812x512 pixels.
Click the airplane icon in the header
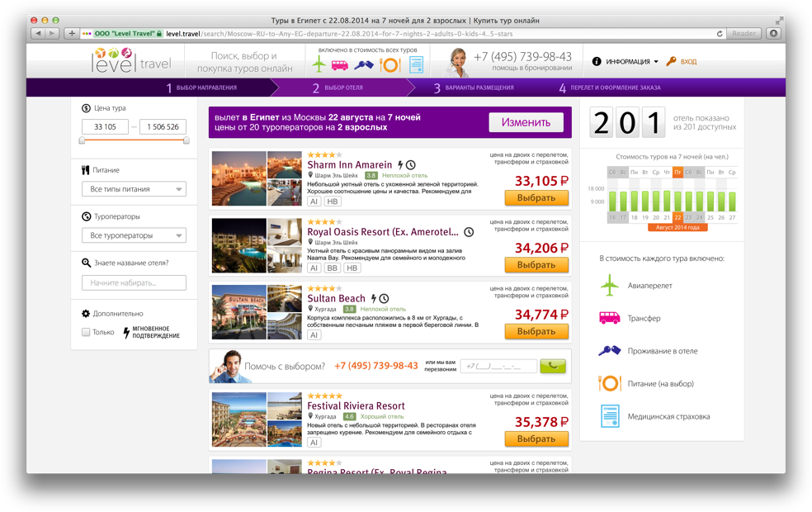point(319,64)
